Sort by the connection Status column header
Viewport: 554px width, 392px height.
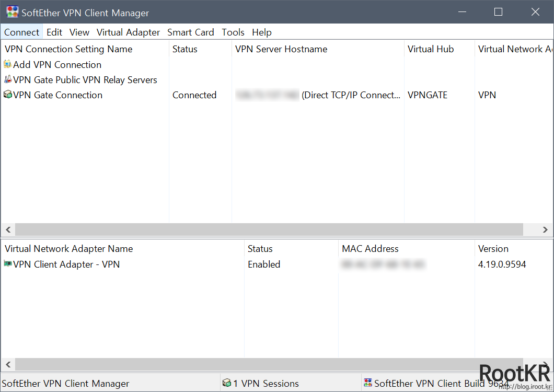(x=200, y=49)
